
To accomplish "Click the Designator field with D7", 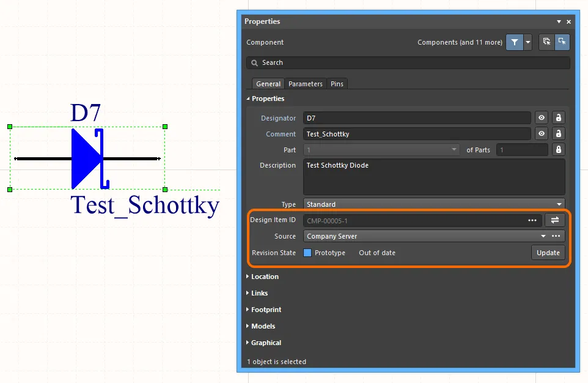I will coord(417,118).
